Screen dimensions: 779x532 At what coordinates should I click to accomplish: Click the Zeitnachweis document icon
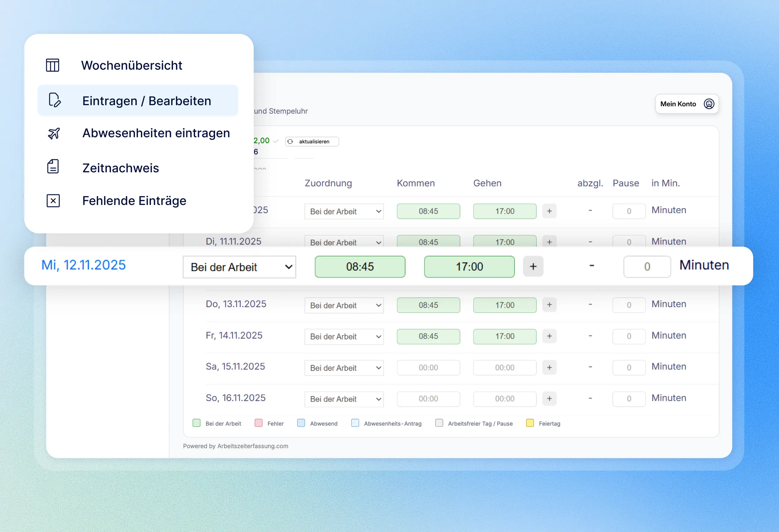click(x=53, y=167)
